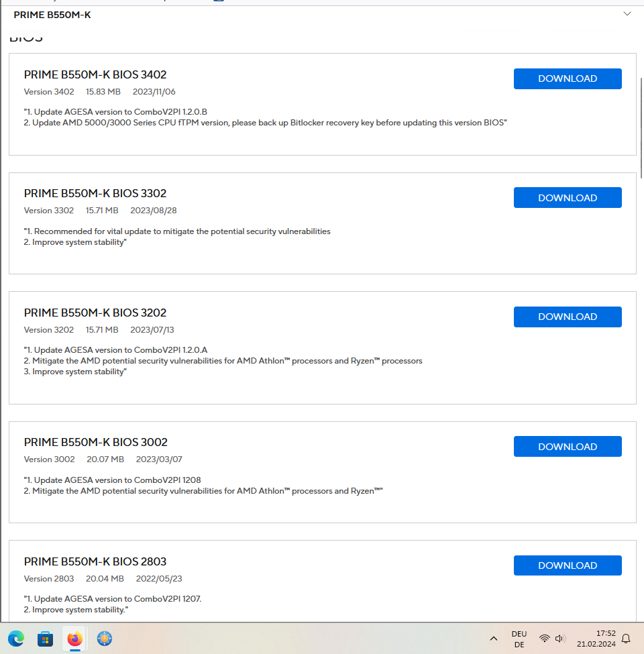The image size is (644, 654).
Task: Download PRIME B550M-K BIOS 2803
Action: pyautogui.click(x=568, y=565)
